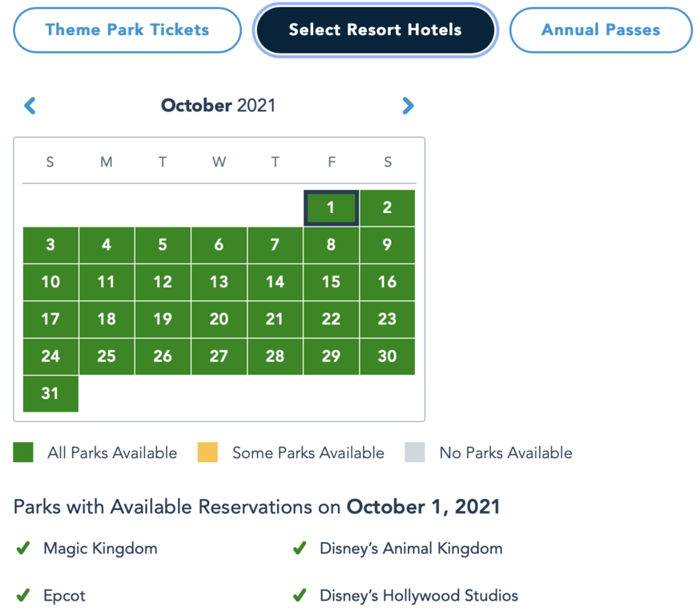Click yellow Some Parks Available swatch
Image resolution: width=700 pixels, height=615 pixels.
click(208, 452)
